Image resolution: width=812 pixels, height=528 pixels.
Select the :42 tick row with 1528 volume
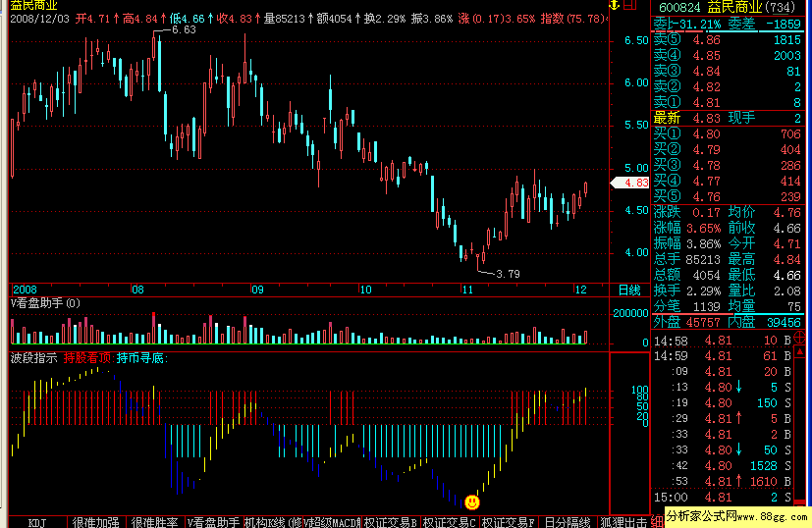point(722,466)
